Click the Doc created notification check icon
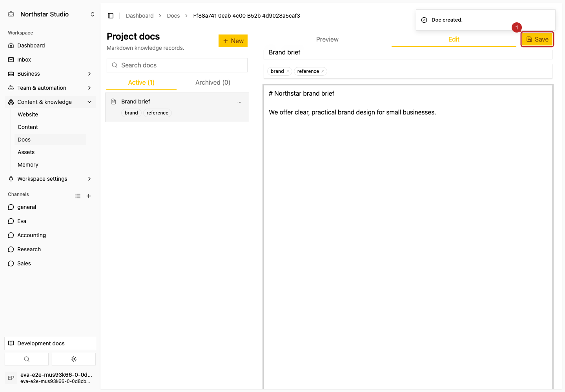The height and width of the screenshot is (392, 565). coord(424,20)
